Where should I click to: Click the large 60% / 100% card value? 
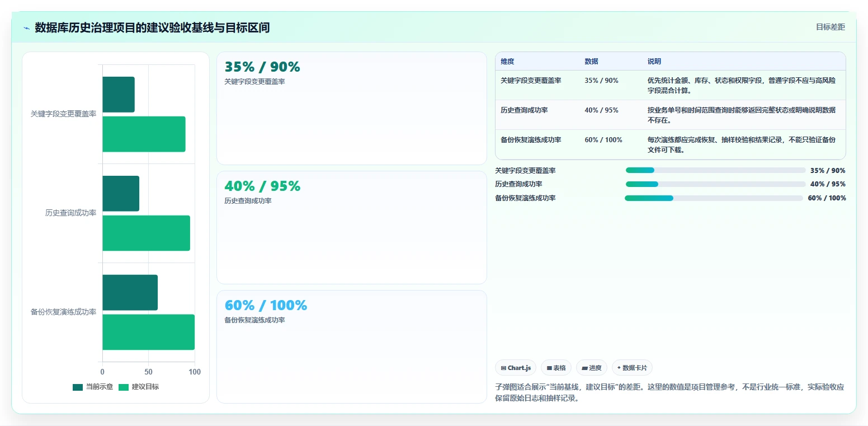[x=266, y=306]
